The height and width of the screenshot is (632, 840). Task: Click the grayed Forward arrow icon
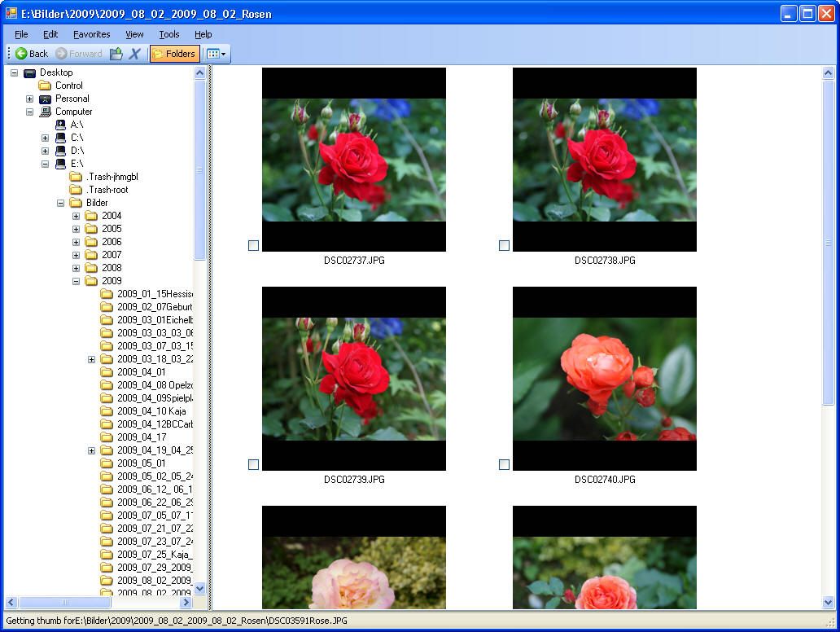63,53
